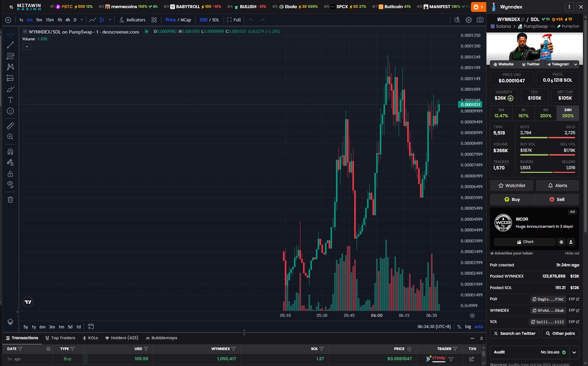Open the candle chart type dropdown
This screenshot has width=588, height=366.
[x=109, y=20]
